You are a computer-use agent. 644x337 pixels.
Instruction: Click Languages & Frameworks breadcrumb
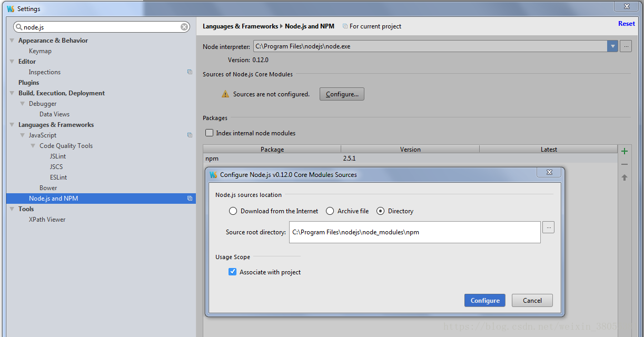tap(240, 26)
